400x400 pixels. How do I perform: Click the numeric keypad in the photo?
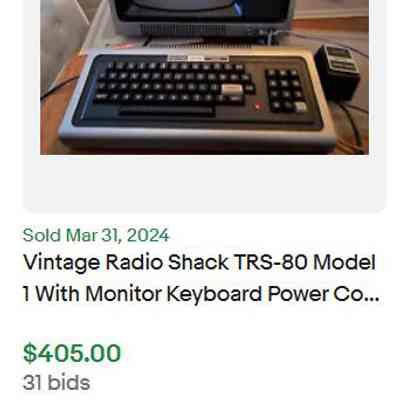286,90
